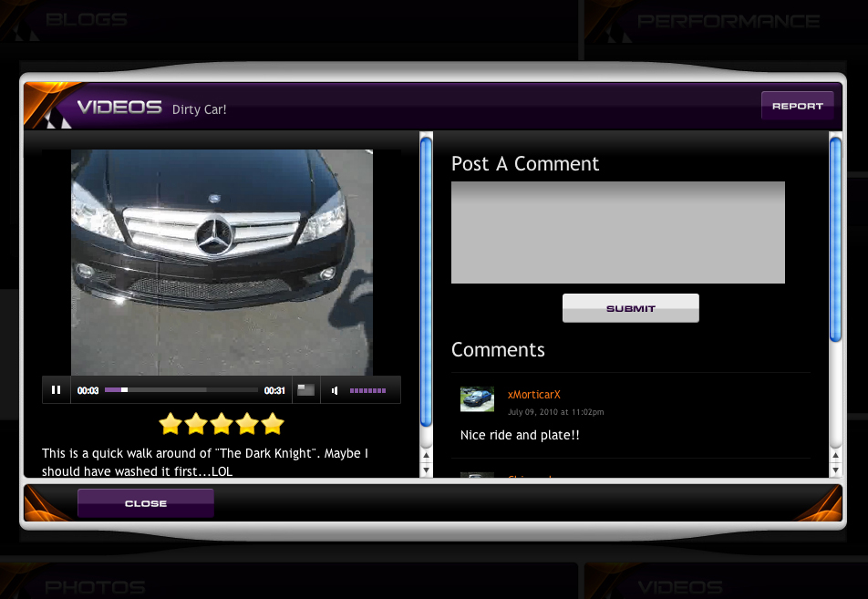Click the comments panel blue scrollbar thumb
Screen dimensions: 868x599
click(835, 239)
